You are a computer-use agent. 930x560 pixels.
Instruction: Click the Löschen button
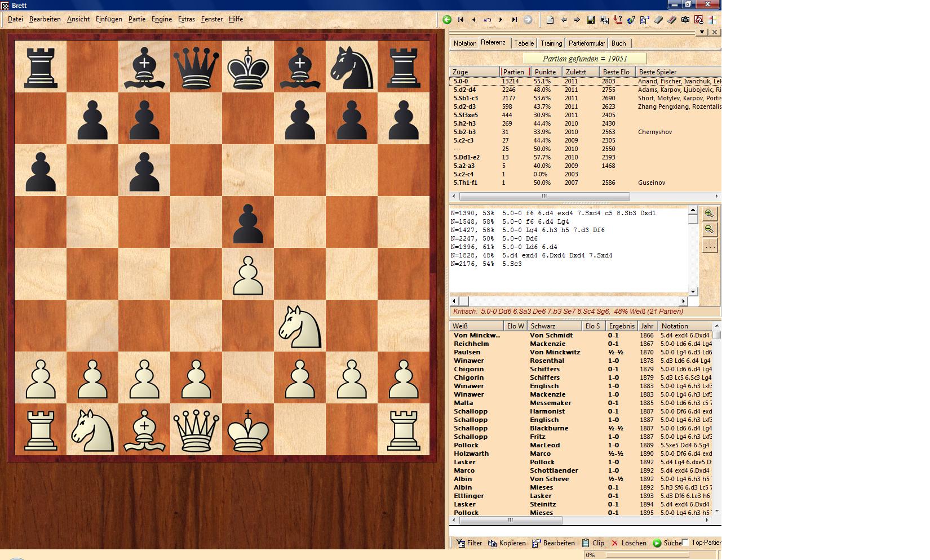coord(628,543)
